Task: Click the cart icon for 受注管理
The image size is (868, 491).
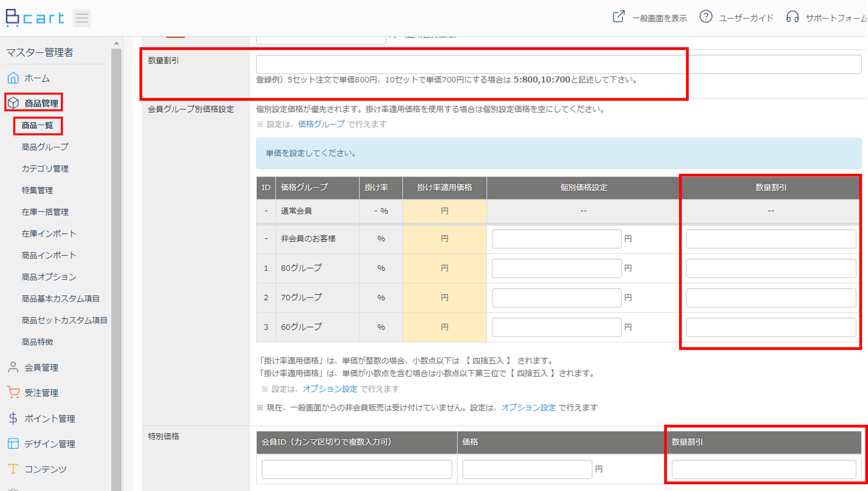Action: click(13, 393)
